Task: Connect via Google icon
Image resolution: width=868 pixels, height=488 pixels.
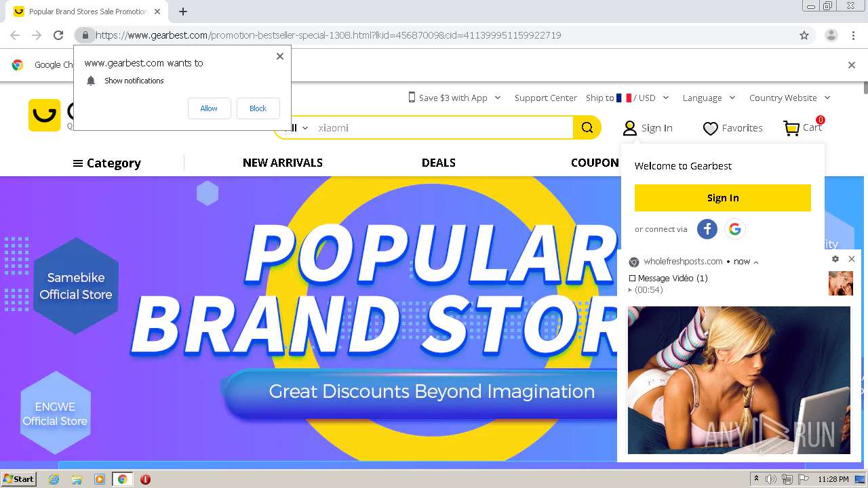Action: click(735, 229)
